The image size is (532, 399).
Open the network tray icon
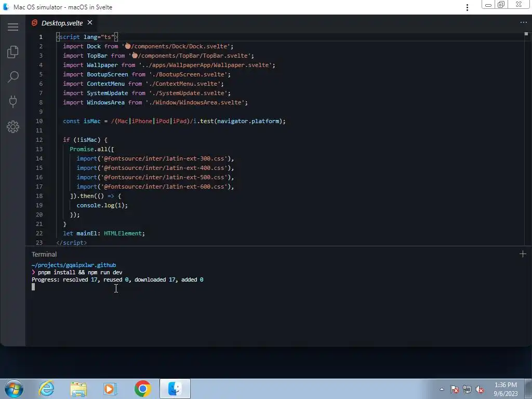pyautogui.click(x=467, y=389)
